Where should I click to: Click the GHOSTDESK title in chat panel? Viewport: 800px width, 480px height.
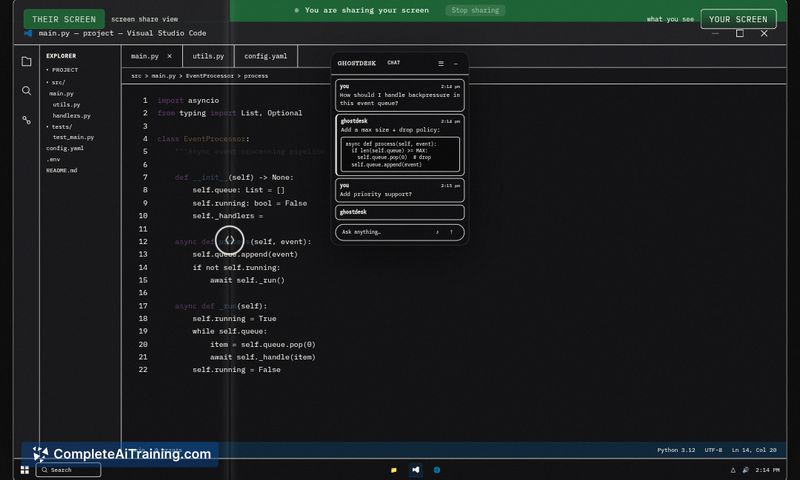click(357, 63)
